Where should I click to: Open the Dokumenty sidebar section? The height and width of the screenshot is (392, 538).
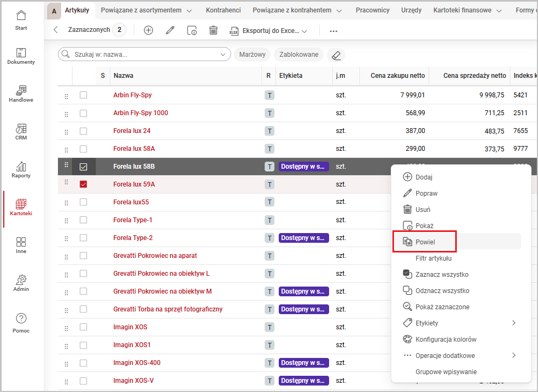(x=21, y=56)
